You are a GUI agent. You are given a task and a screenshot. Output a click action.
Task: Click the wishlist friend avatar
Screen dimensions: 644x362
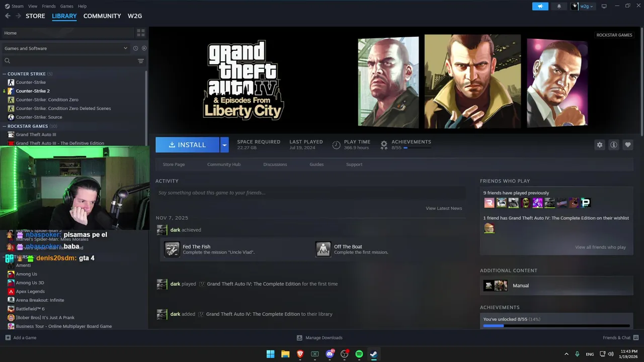(489, 228)
